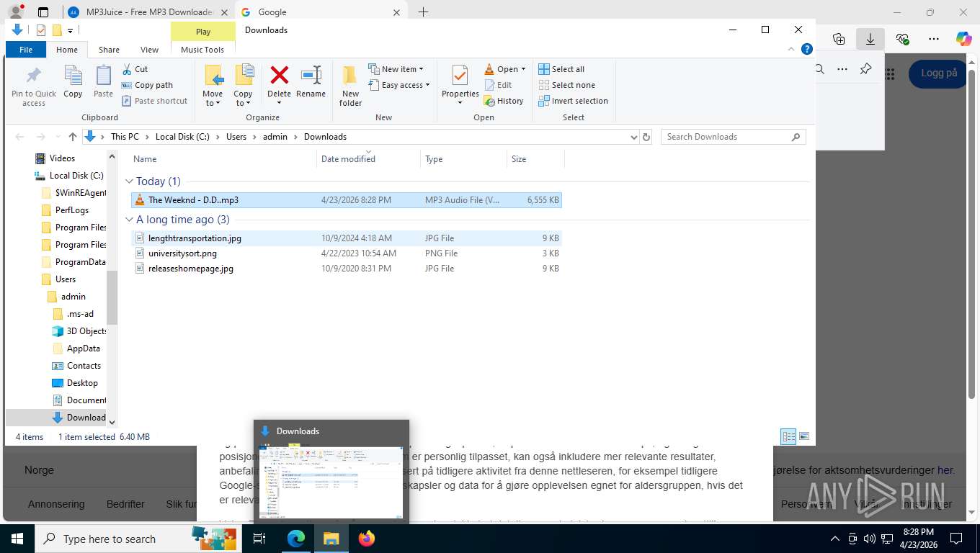
Task: Open Edge Copilot icon
Action: [963, 39]
